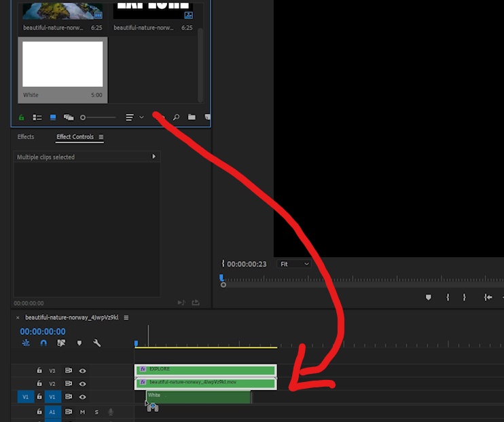
Task: Mute track A1 with M button
Action: pyautogui.click(x=83, y=412)
